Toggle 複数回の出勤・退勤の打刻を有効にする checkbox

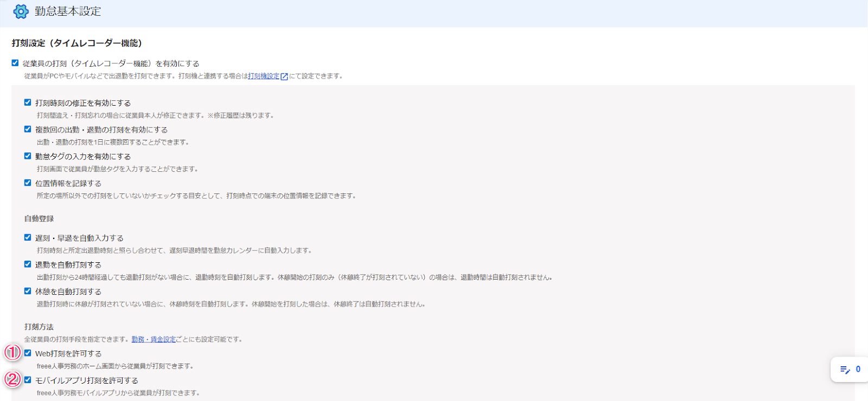click(x=28, y=129)
